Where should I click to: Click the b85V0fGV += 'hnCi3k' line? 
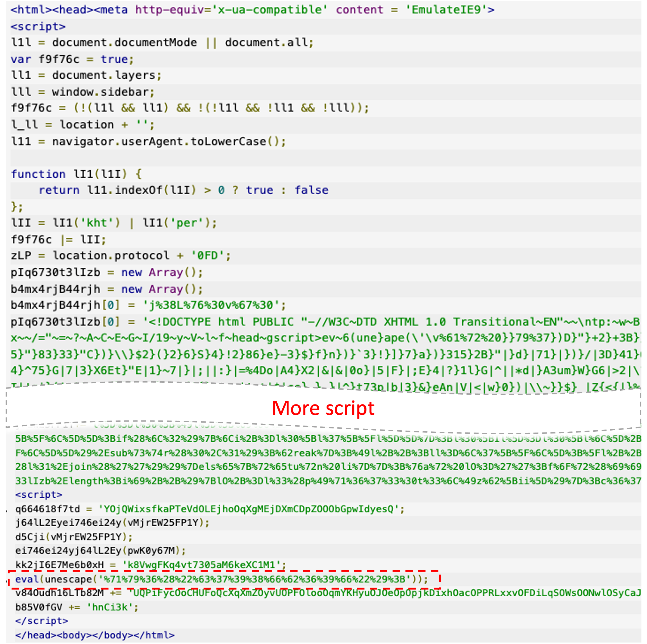tap(76, 607)
